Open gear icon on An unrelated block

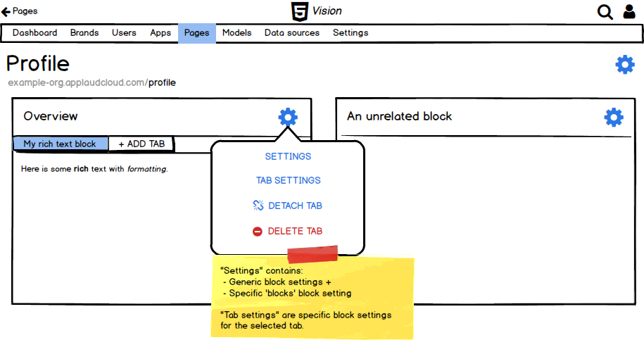[614, 117]
